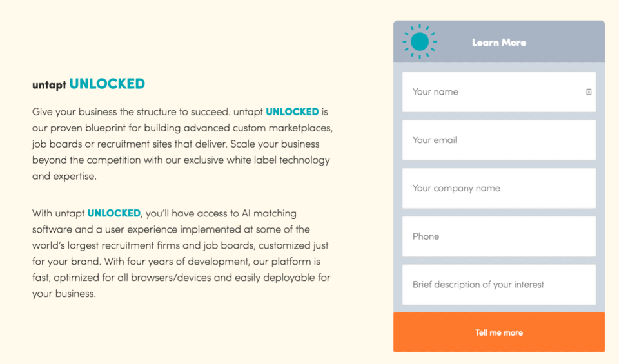This screenshot has width=619, height=364.
Task: Click the autofill contact icon in name field
Action: pyautogui.click(x=589, y=92)
